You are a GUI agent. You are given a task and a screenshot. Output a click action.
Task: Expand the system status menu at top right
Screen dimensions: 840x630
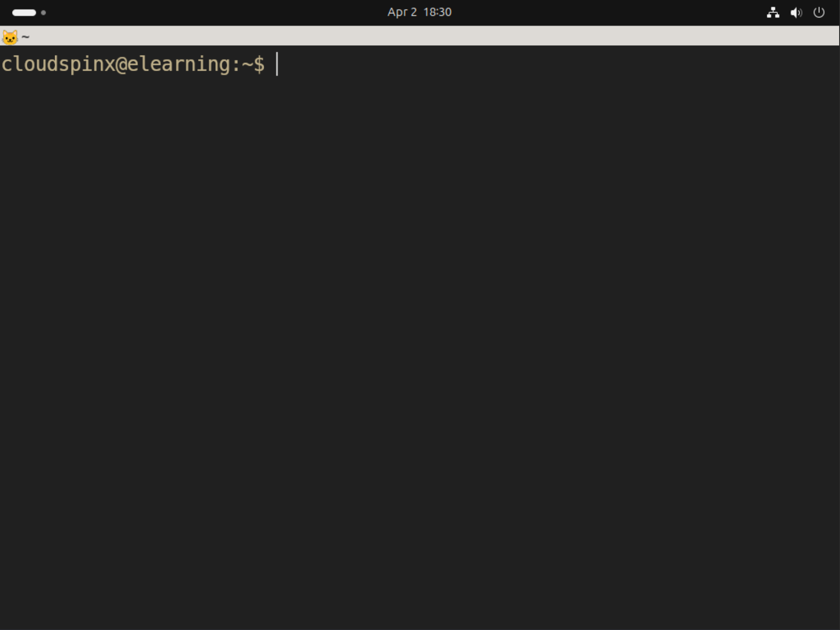[x=796, y=12]
